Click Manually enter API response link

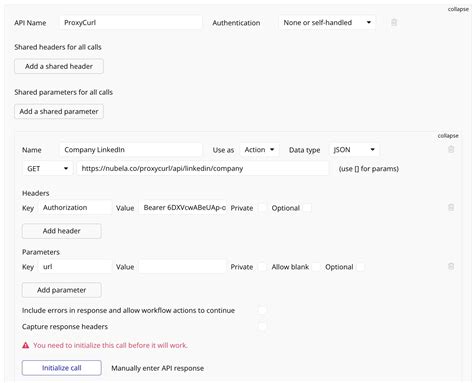point(157,368)
